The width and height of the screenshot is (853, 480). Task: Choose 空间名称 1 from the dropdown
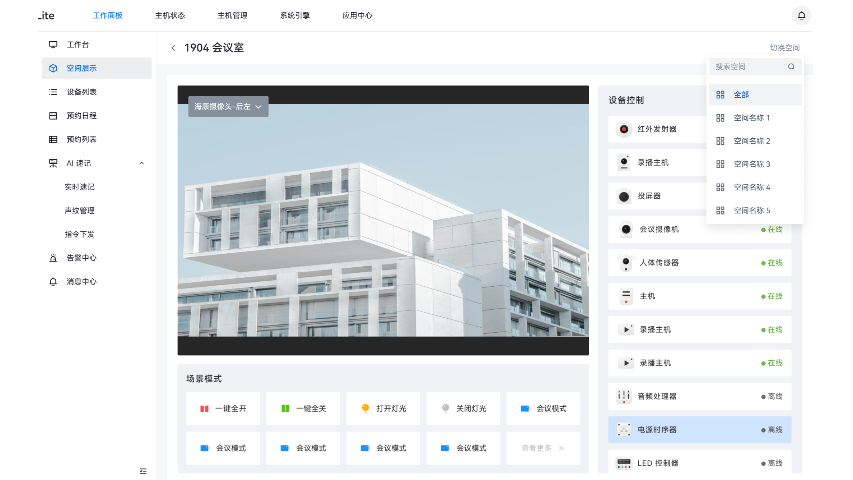(755, 118)
